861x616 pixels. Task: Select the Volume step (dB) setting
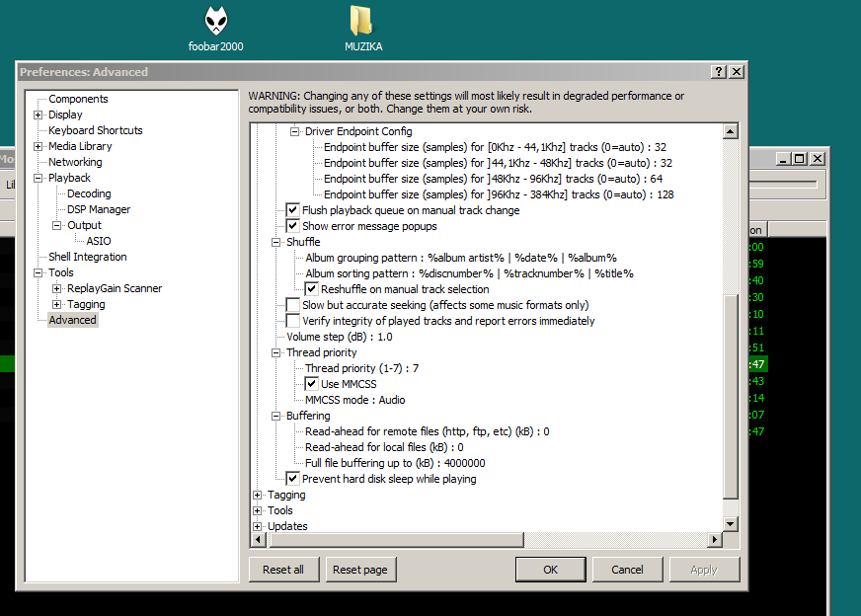coord(340,337)
